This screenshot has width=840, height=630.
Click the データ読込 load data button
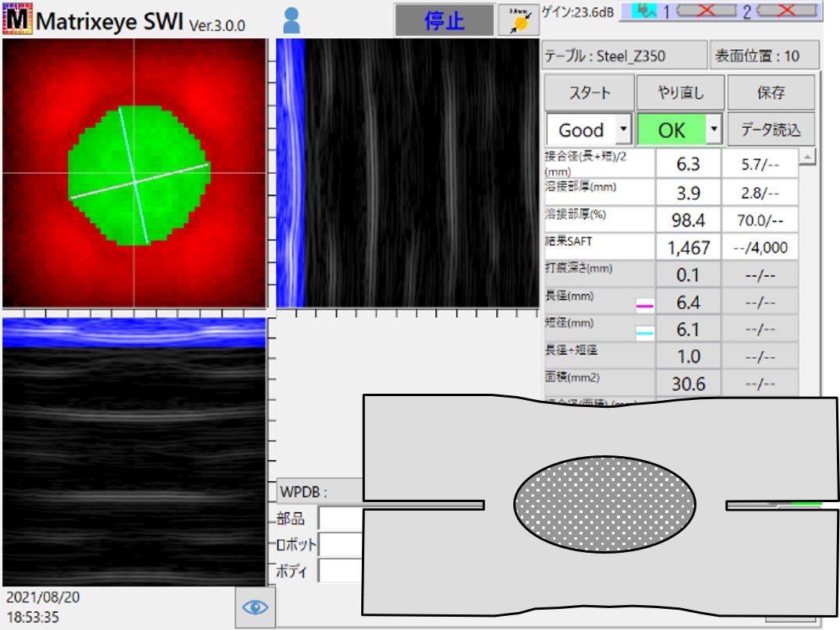point(770,129)
